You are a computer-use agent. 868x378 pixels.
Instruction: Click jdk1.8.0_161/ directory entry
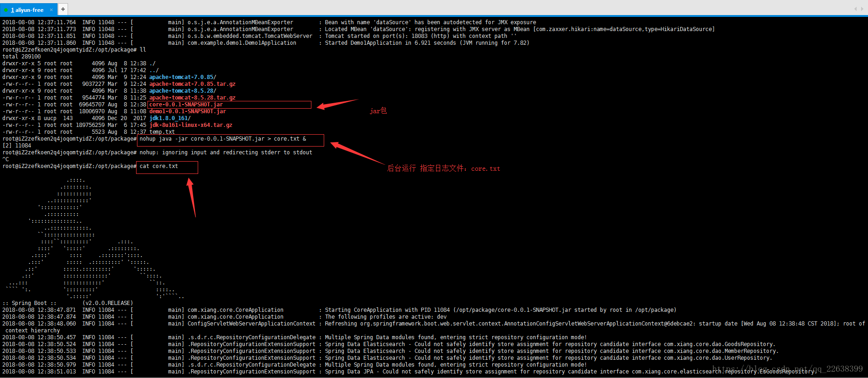coord(170,118)
